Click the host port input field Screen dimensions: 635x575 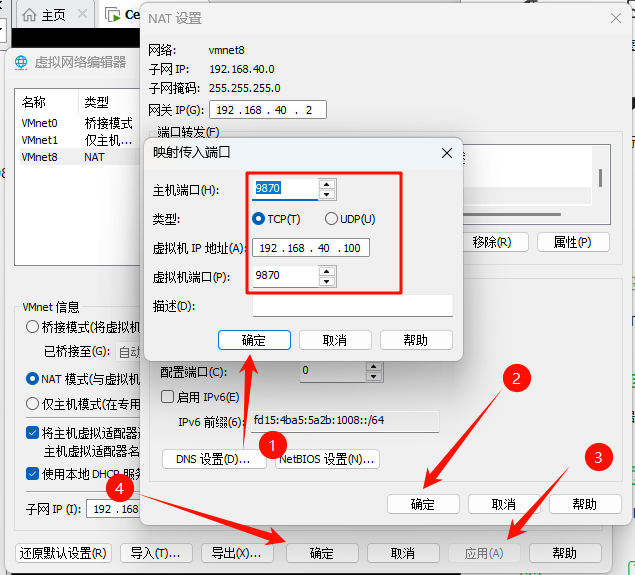pyautogui.click(x=285, y=189)
